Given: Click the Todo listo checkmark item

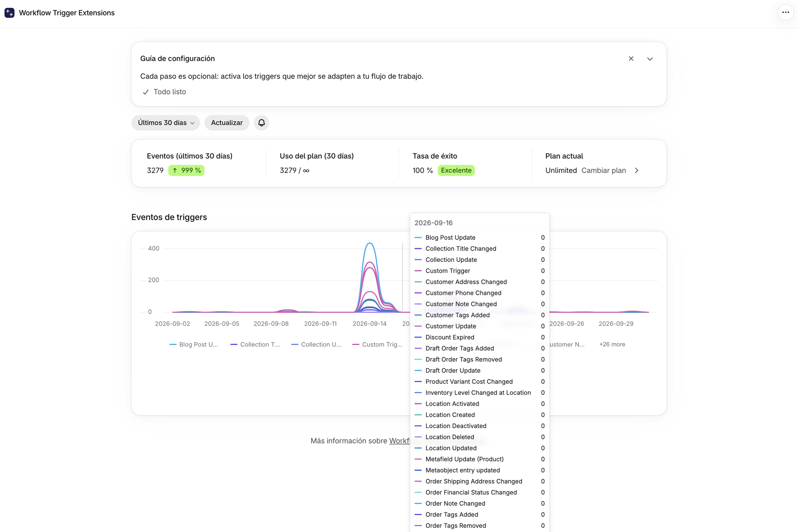Looking at the screenshot, I should [x=164, y=92].
